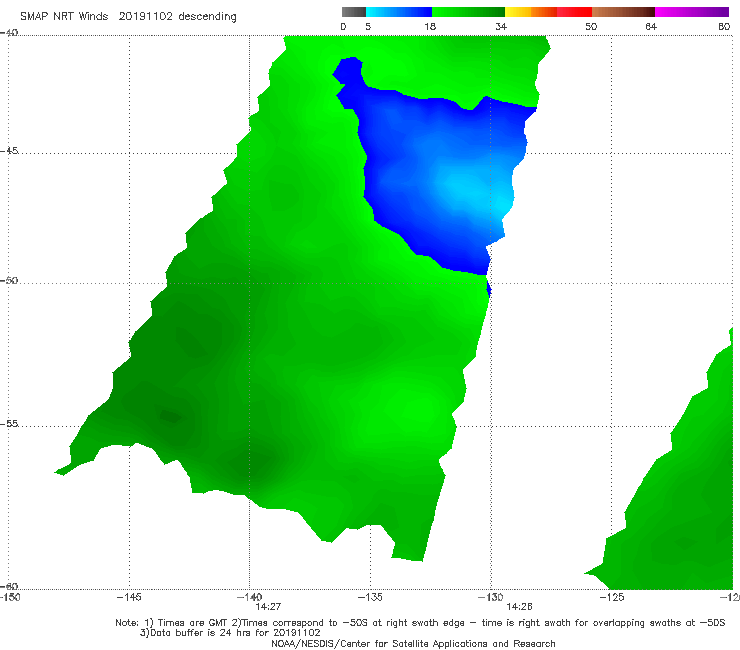Select the gray segment of the color bar
This screenshot has width=740, height=650.
pyautogui.click(x=354, y=12)
